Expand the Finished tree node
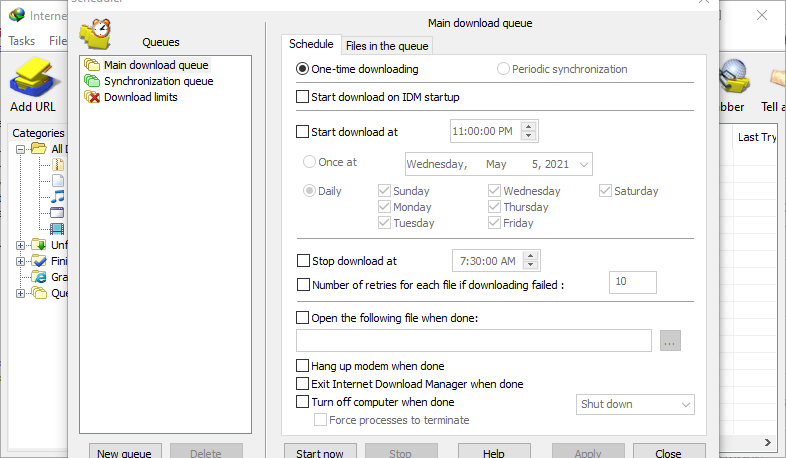This screenshot has width=786, height=458. (x=21, y=261)
